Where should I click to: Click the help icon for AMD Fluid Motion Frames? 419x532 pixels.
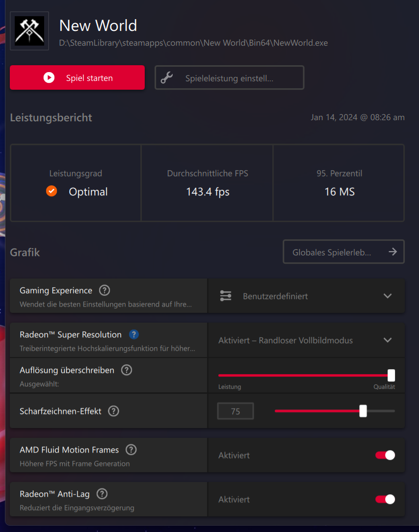(x=131, y=450)
